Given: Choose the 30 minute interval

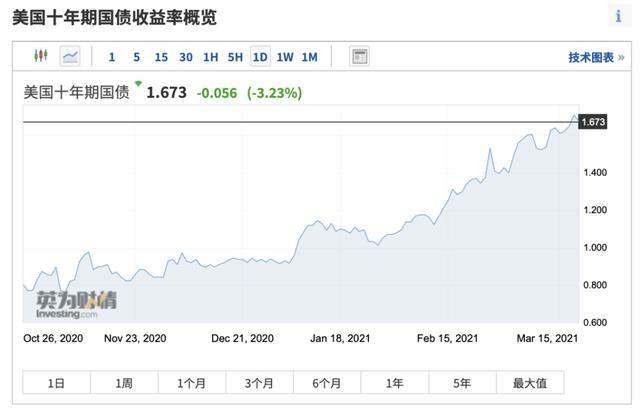Looking at the screenshot, I should 186,58.
